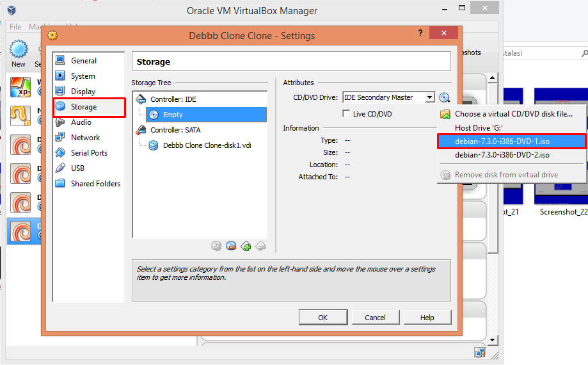The width and height of the screenshot is (588, 365).
Task: Open the USB settings category
Action: click(x=88, y=168)
